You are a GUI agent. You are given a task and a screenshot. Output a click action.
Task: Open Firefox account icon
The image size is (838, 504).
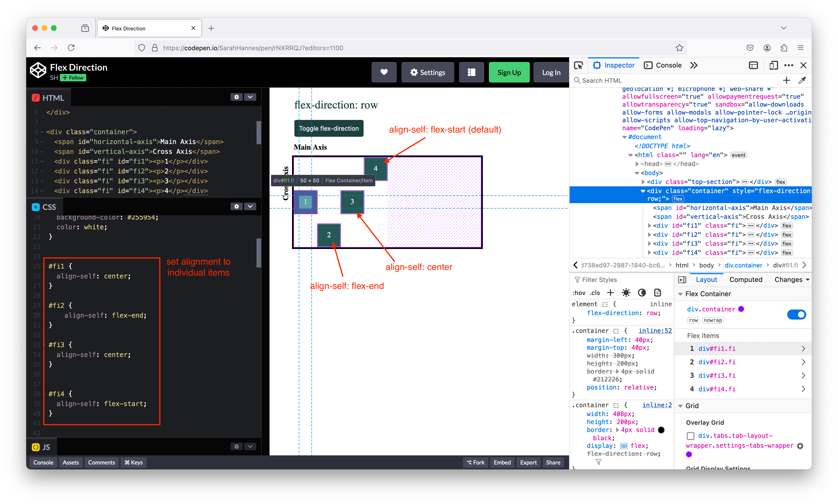[x=767, y=48]
